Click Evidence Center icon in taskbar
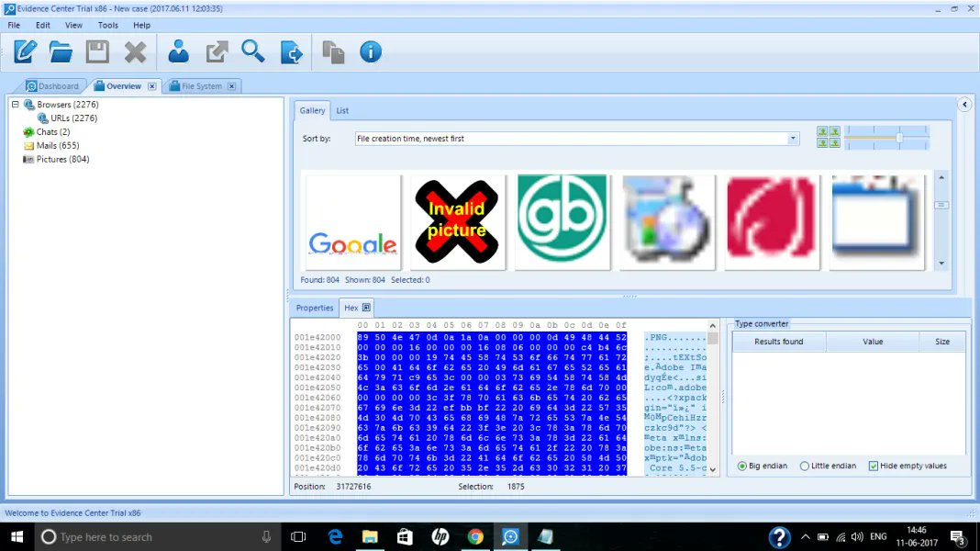The height and width of the screenshot is (551, 980). pos(510,536)
